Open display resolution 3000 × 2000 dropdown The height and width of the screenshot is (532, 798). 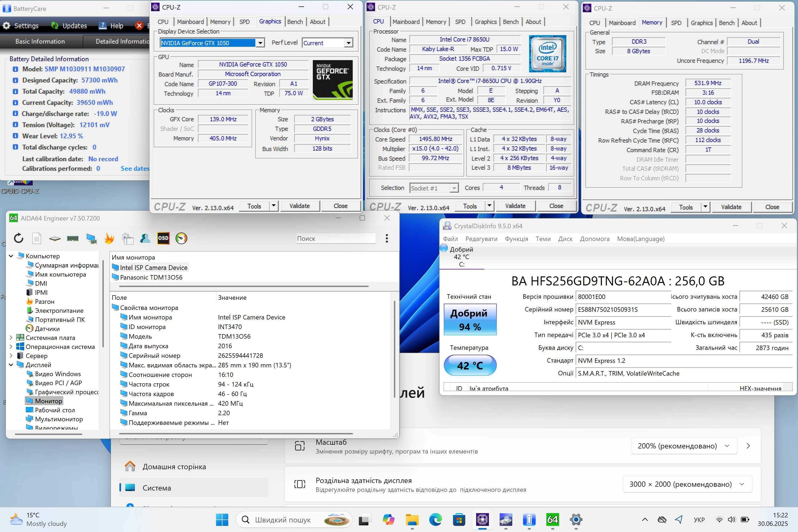coord(687,484)
